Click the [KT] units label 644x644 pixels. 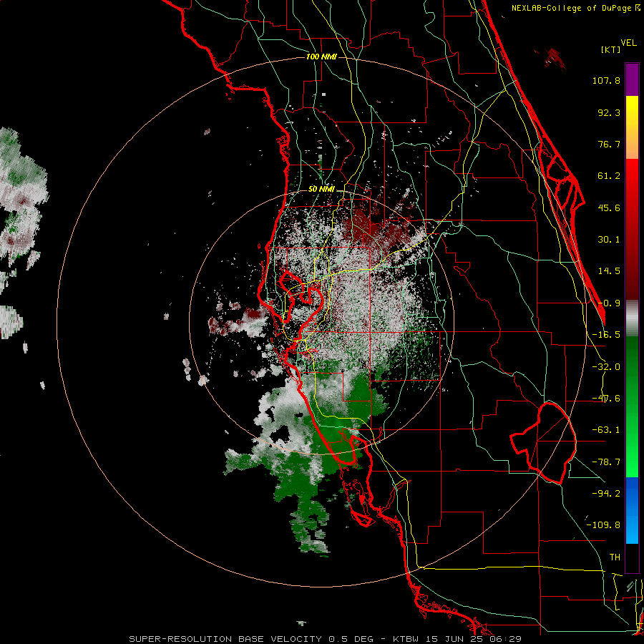610,49
